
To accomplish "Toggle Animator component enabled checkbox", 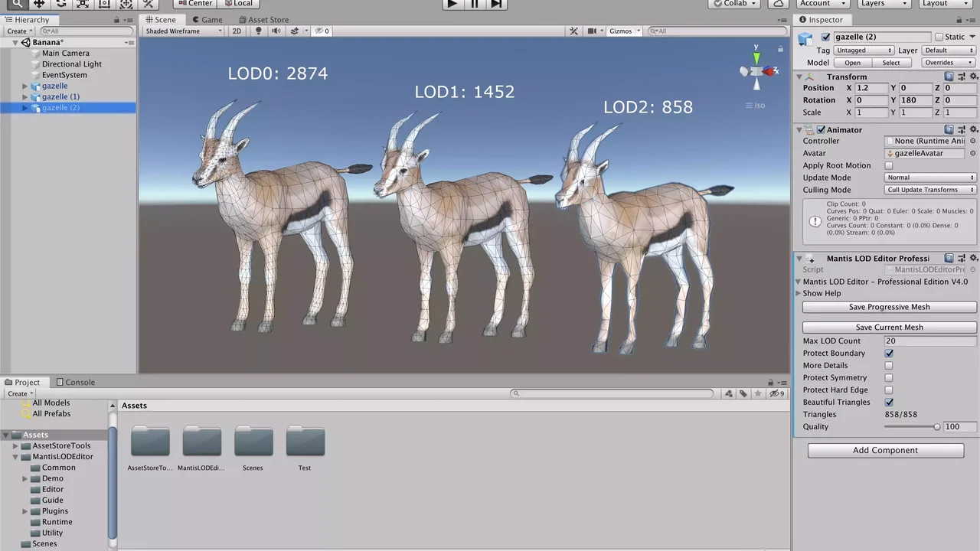I will coord(821,129).
